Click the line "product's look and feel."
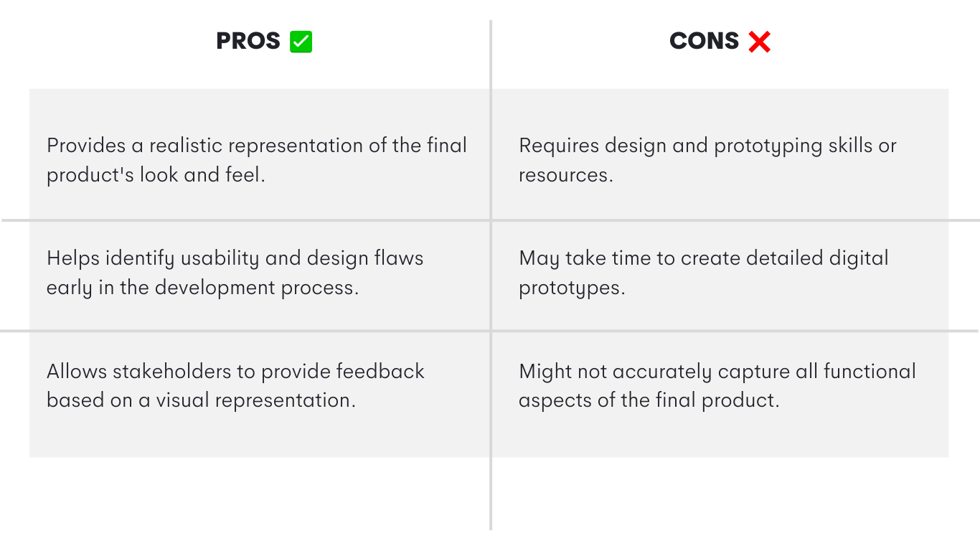This screenshot has height=551, width=980. pyautogui.click(x=156, y=175)
